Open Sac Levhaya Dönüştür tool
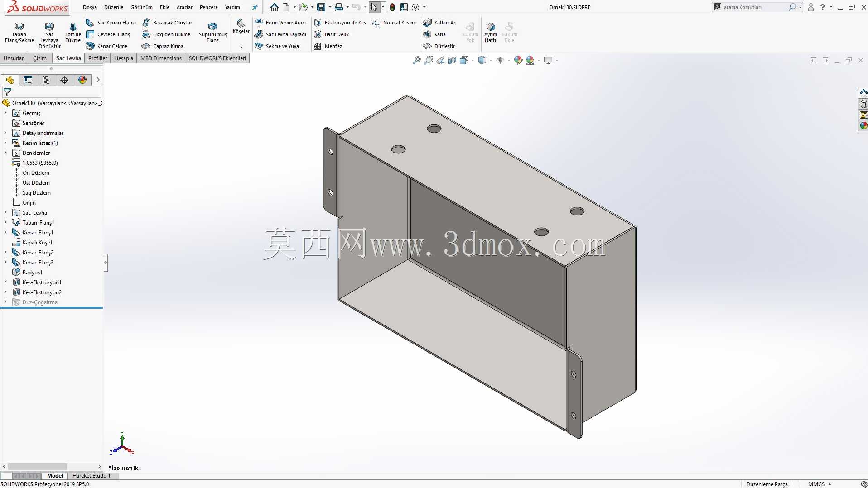 [x=49, y=35]
